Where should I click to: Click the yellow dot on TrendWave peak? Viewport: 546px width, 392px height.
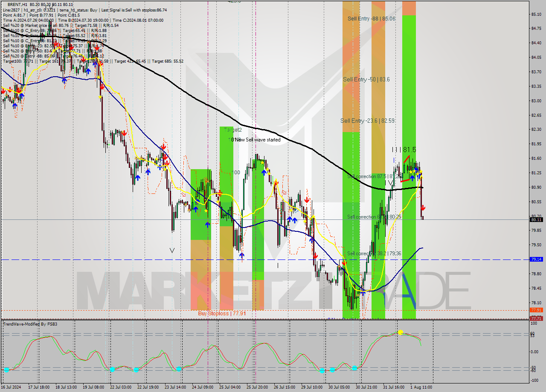(400, 332)
